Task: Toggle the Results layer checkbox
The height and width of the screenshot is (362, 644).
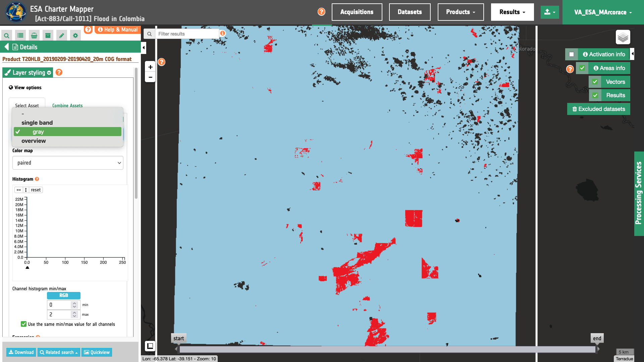Action: click(x=595, y=96)
